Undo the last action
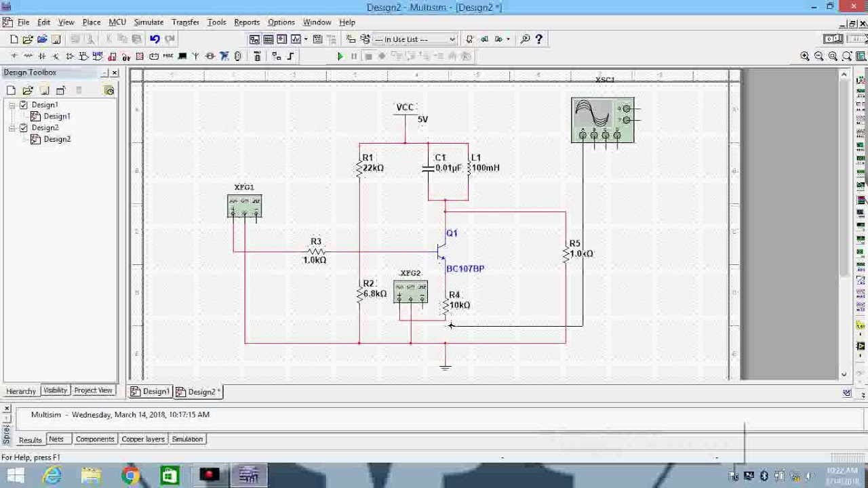The height and width of the screenshot is (488, 868). (x=155, y=39)
